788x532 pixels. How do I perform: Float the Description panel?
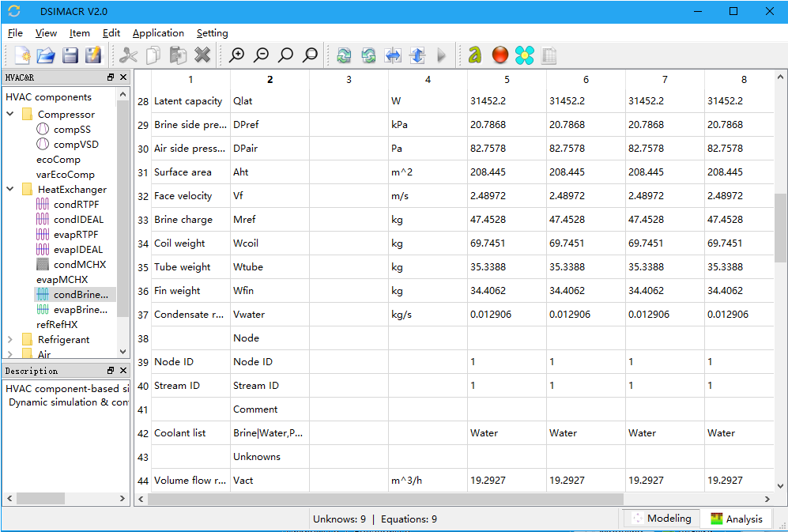pos(111,371)
